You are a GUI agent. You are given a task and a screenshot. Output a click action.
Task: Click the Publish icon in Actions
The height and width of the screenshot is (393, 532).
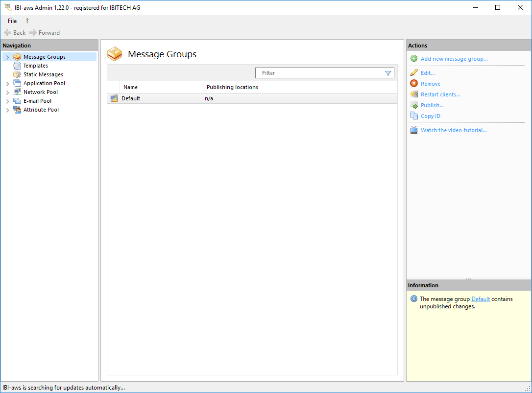(414, 105)
